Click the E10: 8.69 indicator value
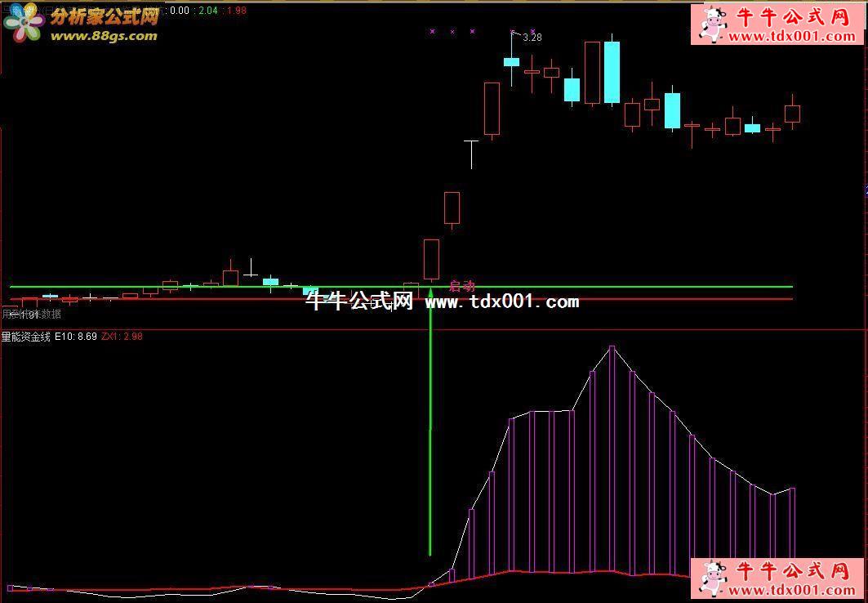Viewport: 868px width, 603px height. tap(76, 336)
